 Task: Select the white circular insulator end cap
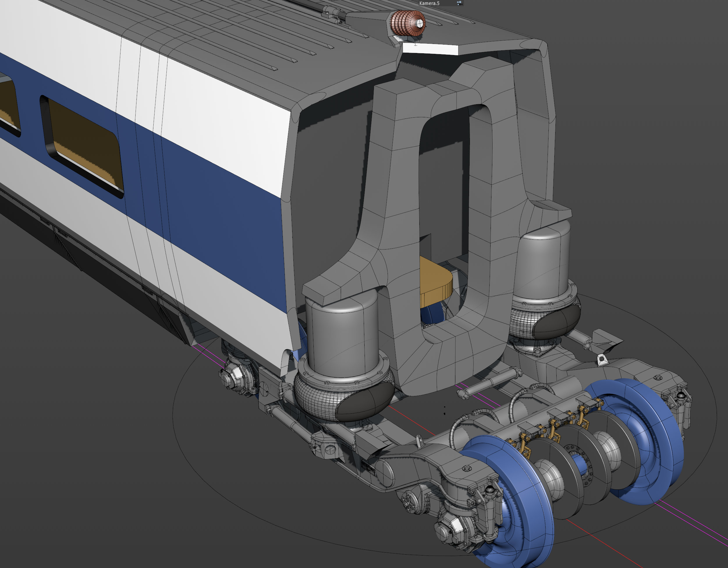(x=420, y=23)
